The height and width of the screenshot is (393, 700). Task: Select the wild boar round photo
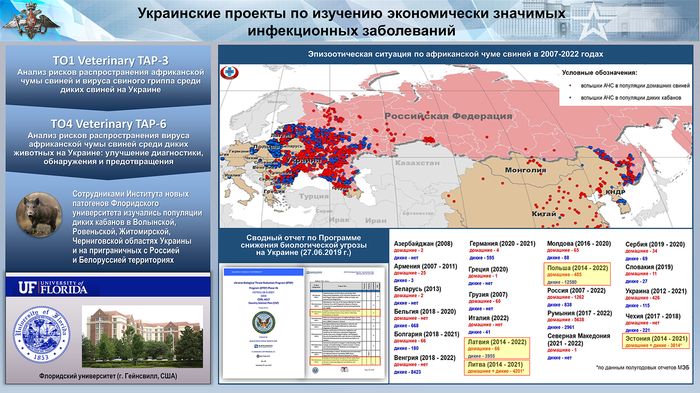pos(39,214)
